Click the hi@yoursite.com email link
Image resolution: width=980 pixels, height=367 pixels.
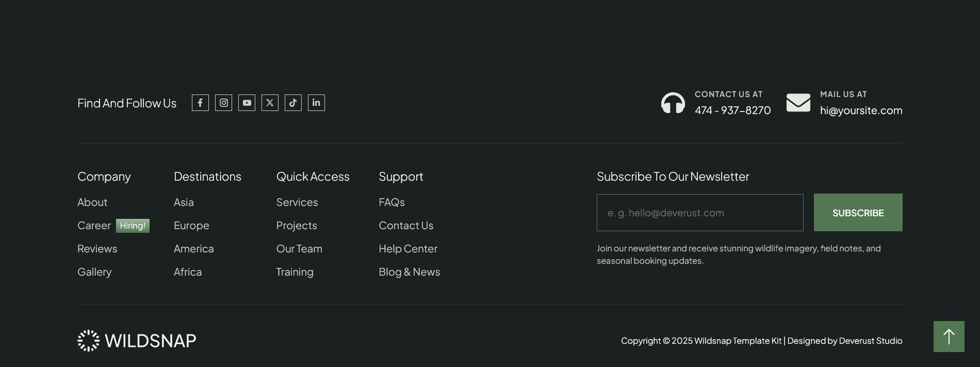click(861, 110)
